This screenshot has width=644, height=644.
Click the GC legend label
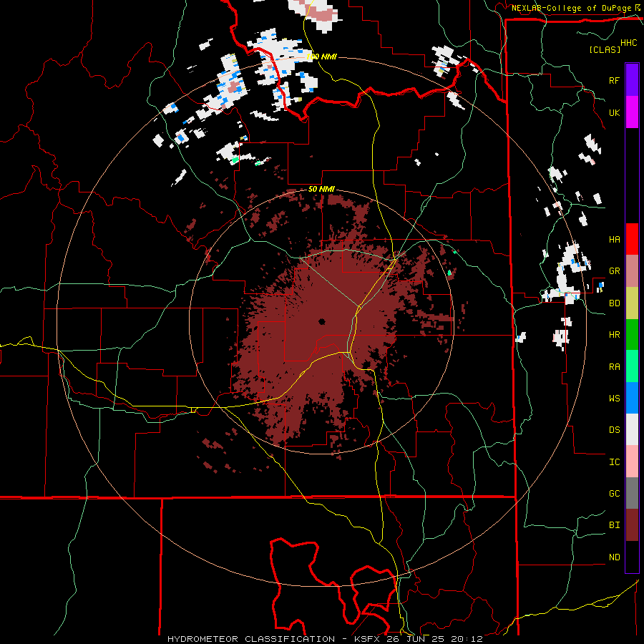[x=614, y=494]
